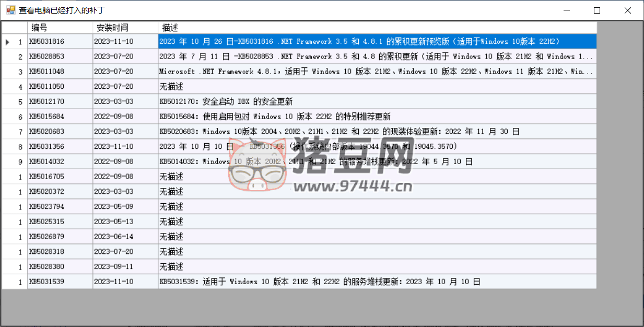Click the app icon in the title bar

(10, 10)
